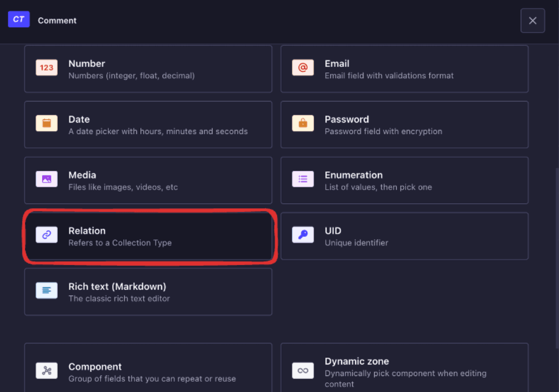Click the red 123 Number icon
This screenshot has width=559, height=392.
47,68
